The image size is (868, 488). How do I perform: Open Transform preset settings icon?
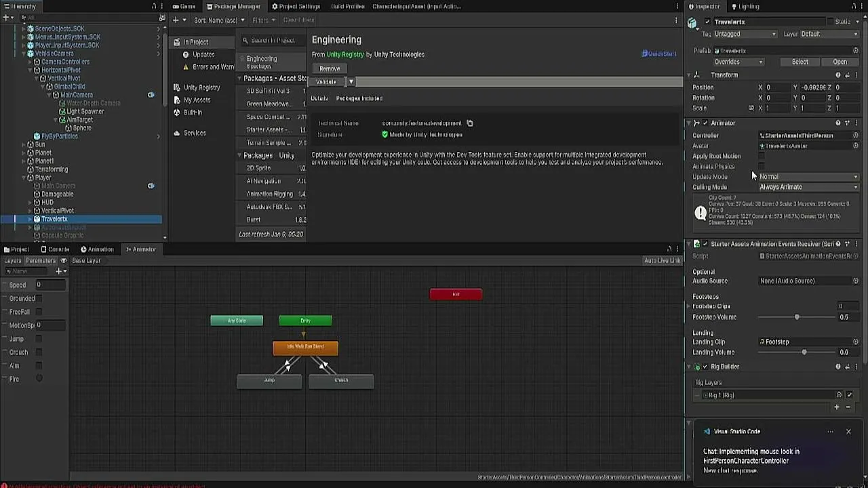[x=847, y=75]
